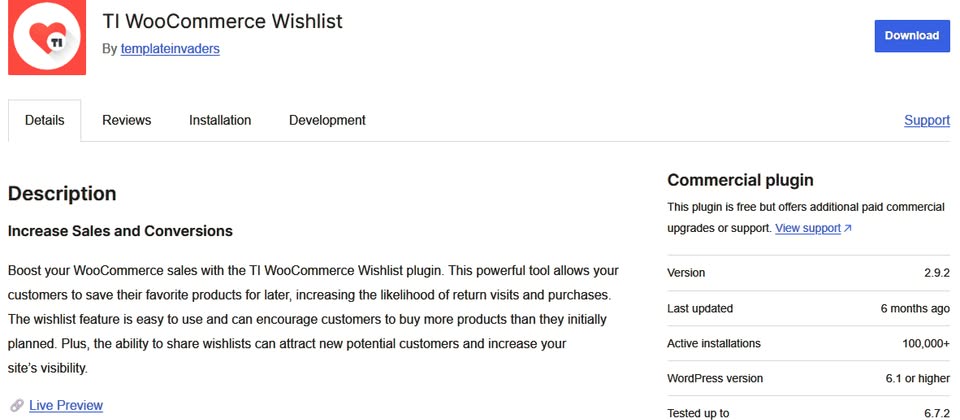Open the Live Preview link
The width and height of the screenshot is (960, 420).
tap(66, 405)
